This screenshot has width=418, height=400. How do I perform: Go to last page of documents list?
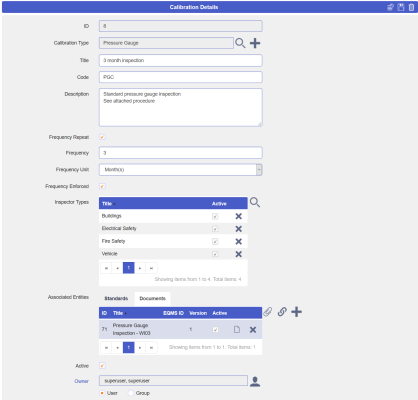click(151, 347)
